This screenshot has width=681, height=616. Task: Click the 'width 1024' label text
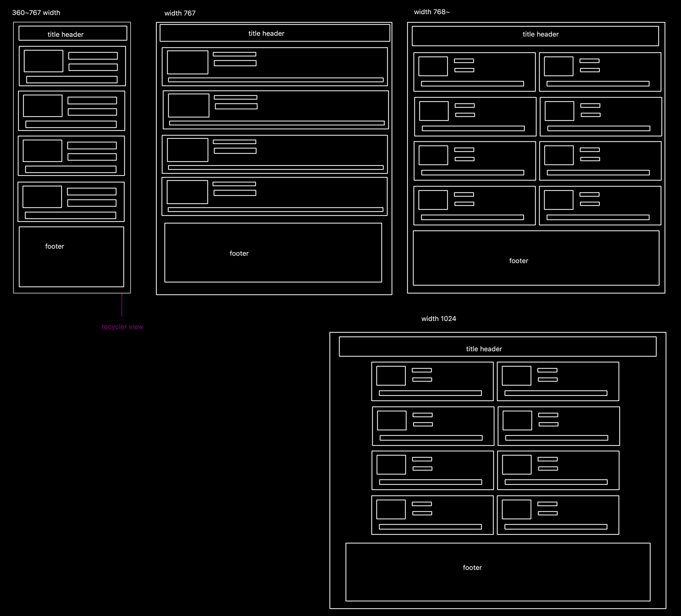439,318
